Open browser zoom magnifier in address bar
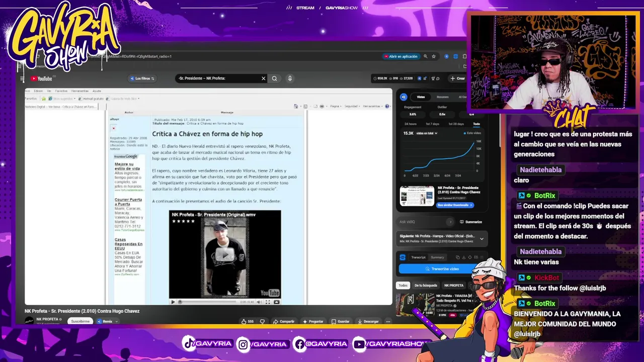This screenshot has width=644, height=362. pyautogui.click(x=425, y=56)
